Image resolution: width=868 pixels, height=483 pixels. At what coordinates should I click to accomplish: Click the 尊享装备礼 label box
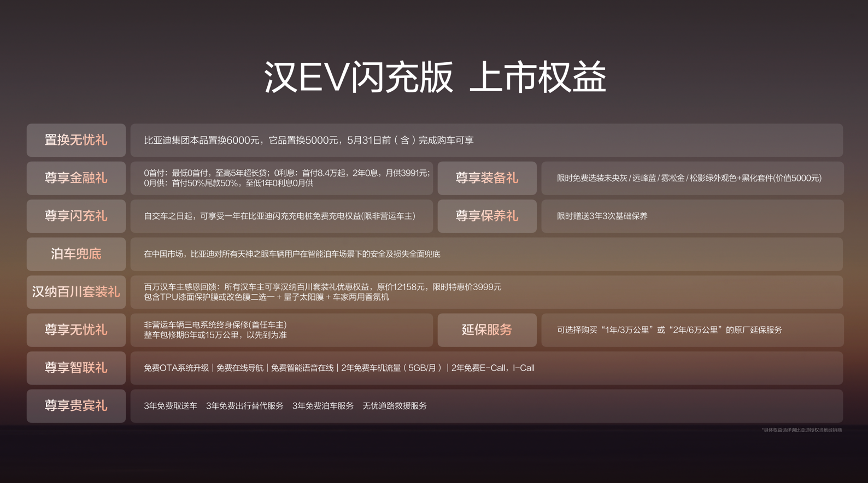(486, 178)
